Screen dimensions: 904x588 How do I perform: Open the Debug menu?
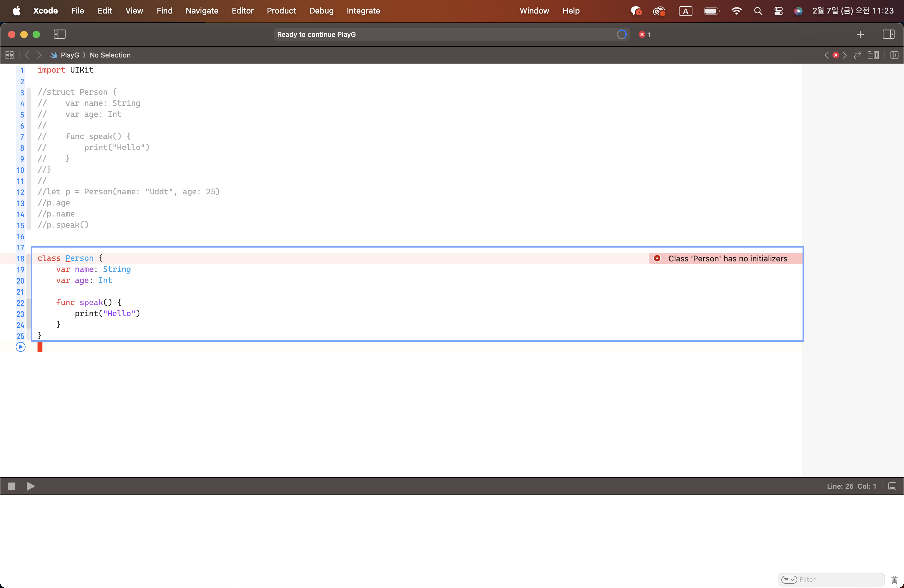tap(321, 11)
